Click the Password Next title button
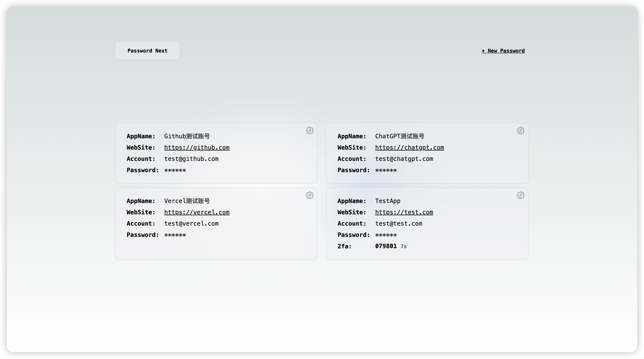The image size is (644, 359). coord(147,51)
